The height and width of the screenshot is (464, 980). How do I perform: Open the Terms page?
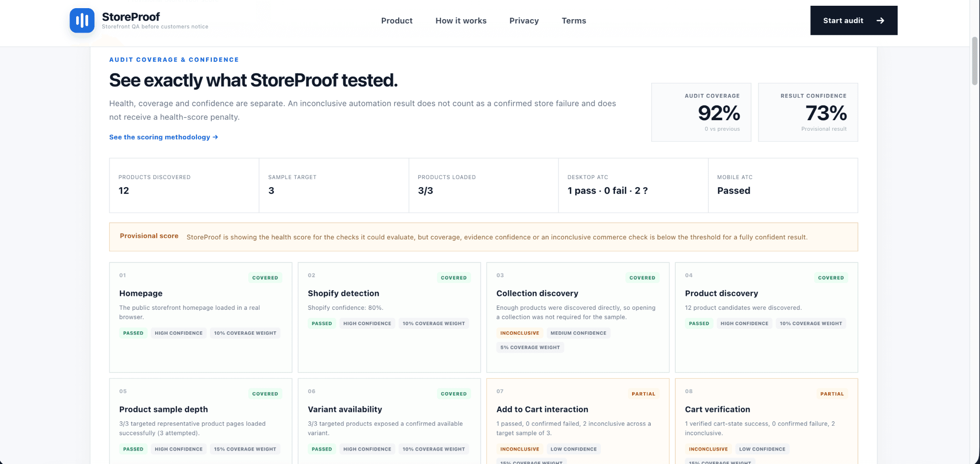(x=574, y=21)
